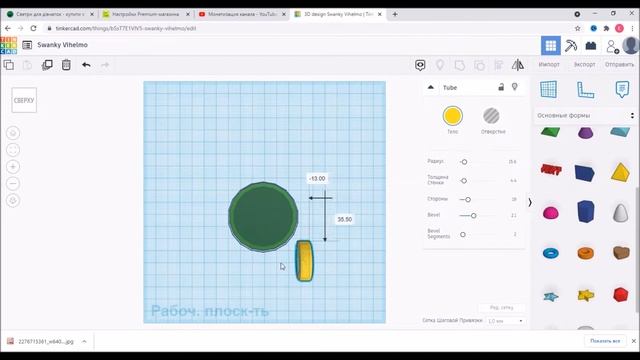Open the Blocks pickaxe mode

571,45
